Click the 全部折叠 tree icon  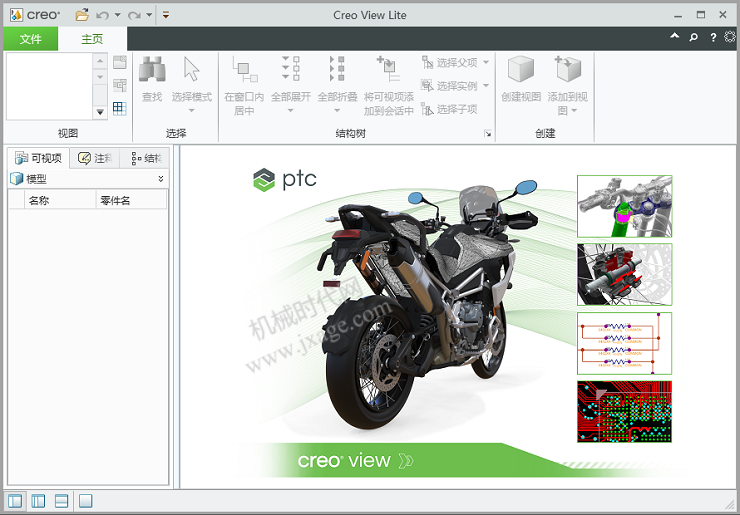tap(337, 69)
